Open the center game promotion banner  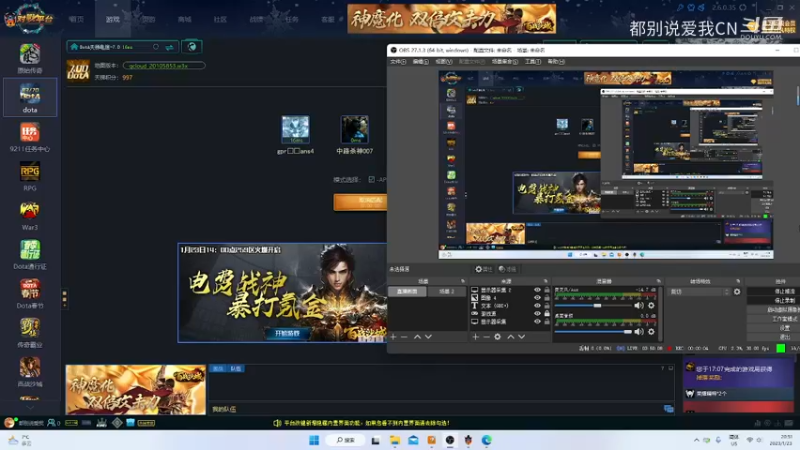click(282, 293)
